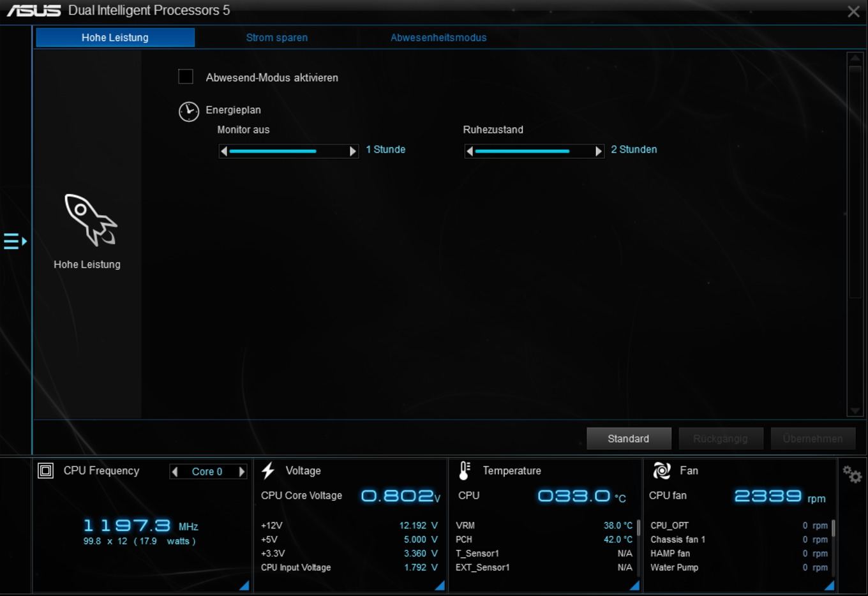868x596 pixels.
Task: Click the VRM temperature row
Action: point(544,526)
